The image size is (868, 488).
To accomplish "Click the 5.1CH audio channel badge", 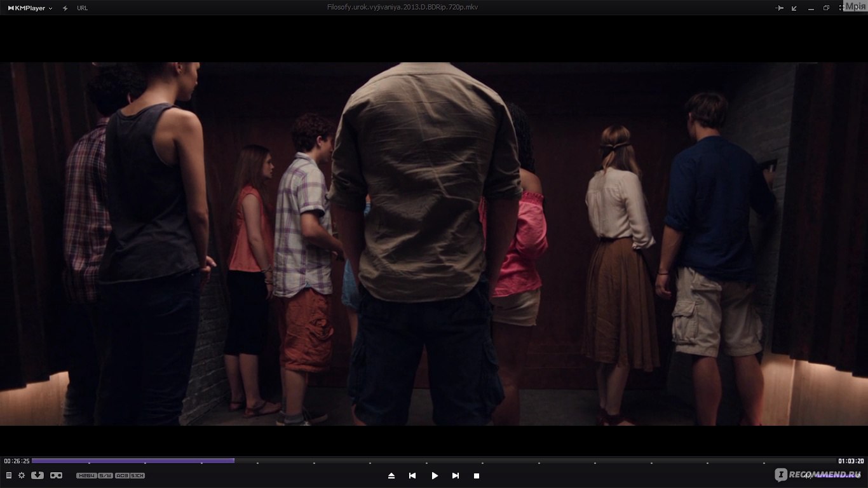I will (x=137, y=475).
